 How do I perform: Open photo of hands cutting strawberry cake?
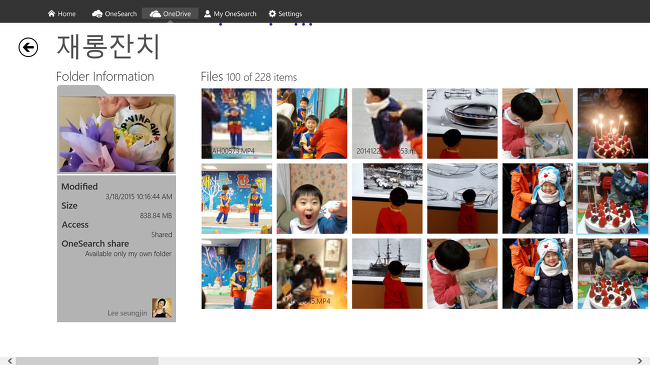click(613, 274)
